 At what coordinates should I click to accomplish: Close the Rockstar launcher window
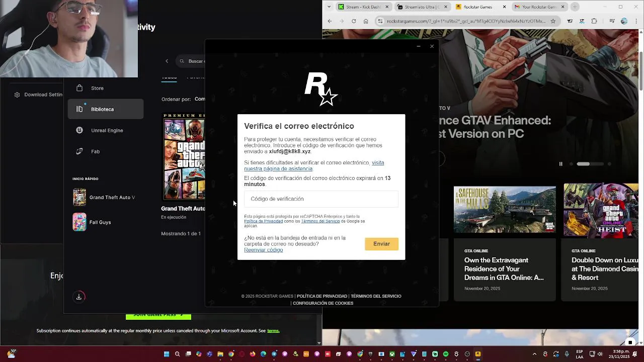pos(432,46)
